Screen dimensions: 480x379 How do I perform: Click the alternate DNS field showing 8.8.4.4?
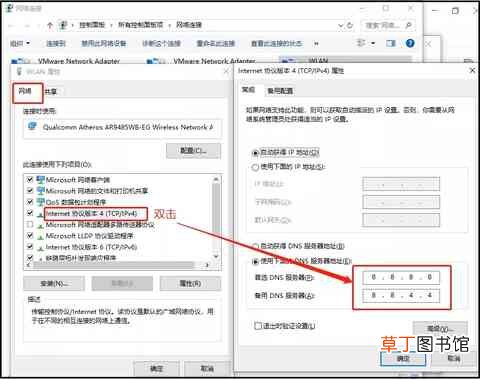pyautogui.click(x=401, y=296)
